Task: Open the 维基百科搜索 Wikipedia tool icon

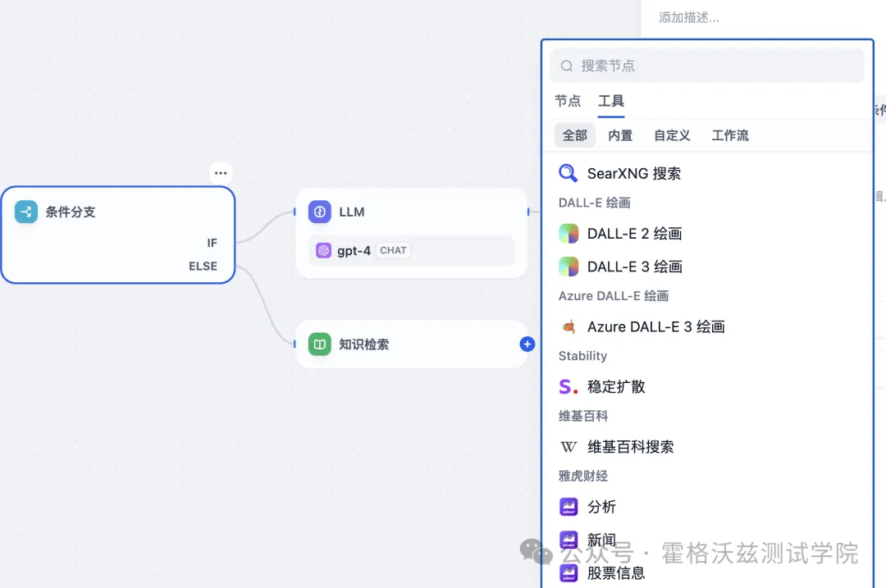Action: point(568,446)
